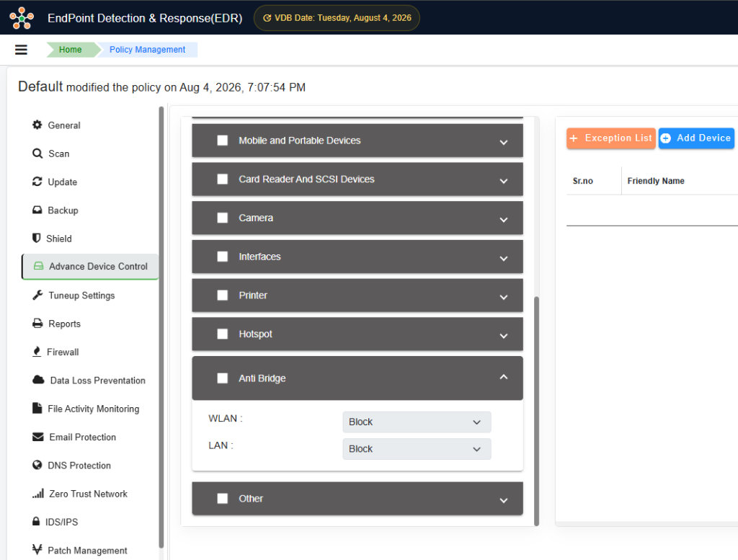Click the File Activity Monitoring file icon
This screenshot has width=738, height=560.
coord(37,408)
